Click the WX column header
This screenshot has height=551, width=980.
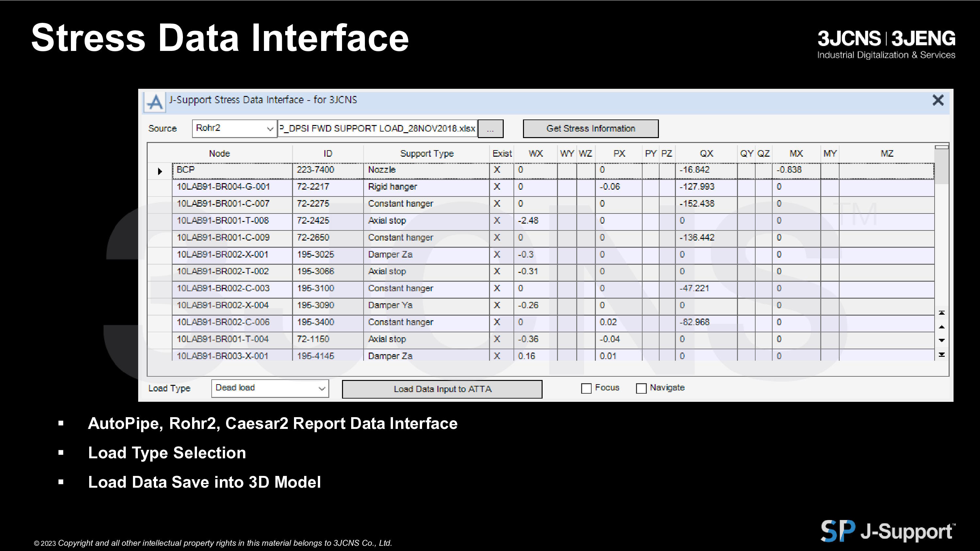536,153
